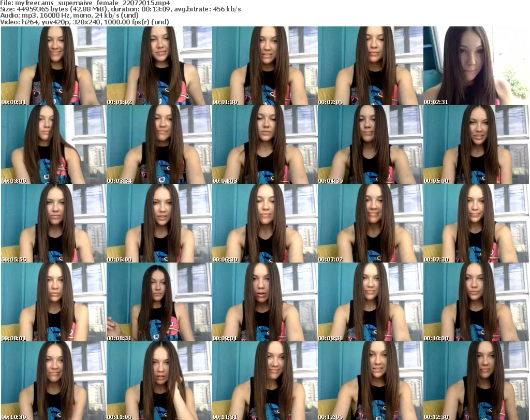Viewport: 530px width, 420px height.
Task: Pick the frame labeled 00:10:30
Action: tap(54, 381)
